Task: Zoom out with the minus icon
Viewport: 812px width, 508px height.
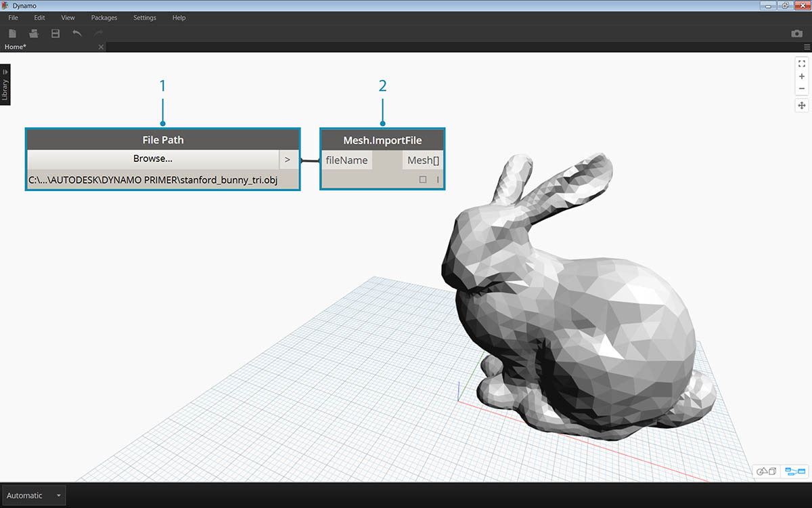Action: pos(801,88)
